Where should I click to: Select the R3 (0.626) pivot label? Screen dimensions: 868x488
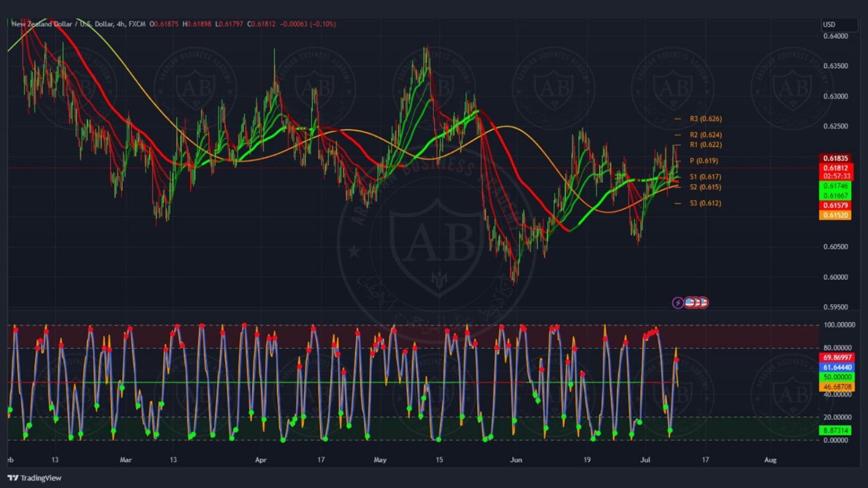(705, 119)
